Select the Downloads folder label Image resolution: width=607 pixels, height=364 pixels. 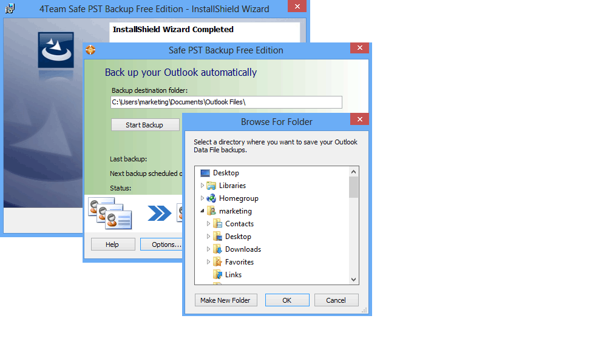point(243,249)
